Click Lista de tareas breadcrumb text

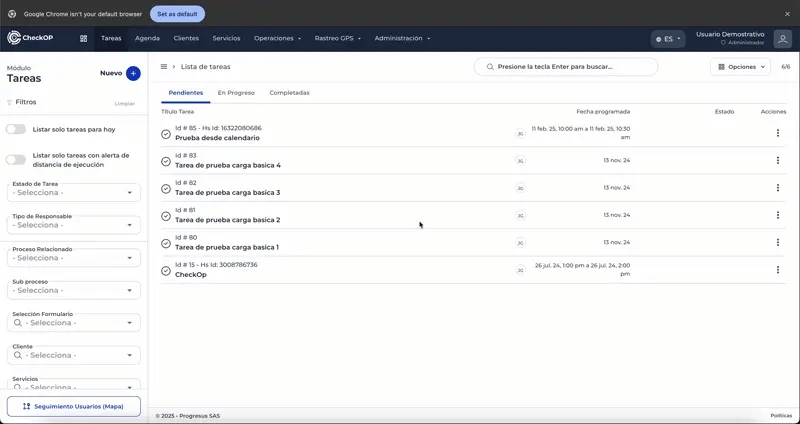tap(206, 67)
